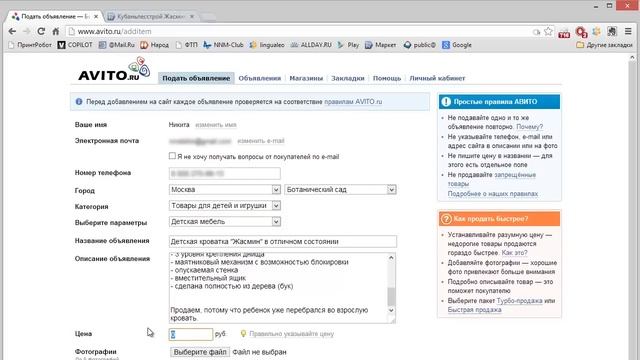
Task: Click the Выберите файл button
Action: tap(200, 352)
